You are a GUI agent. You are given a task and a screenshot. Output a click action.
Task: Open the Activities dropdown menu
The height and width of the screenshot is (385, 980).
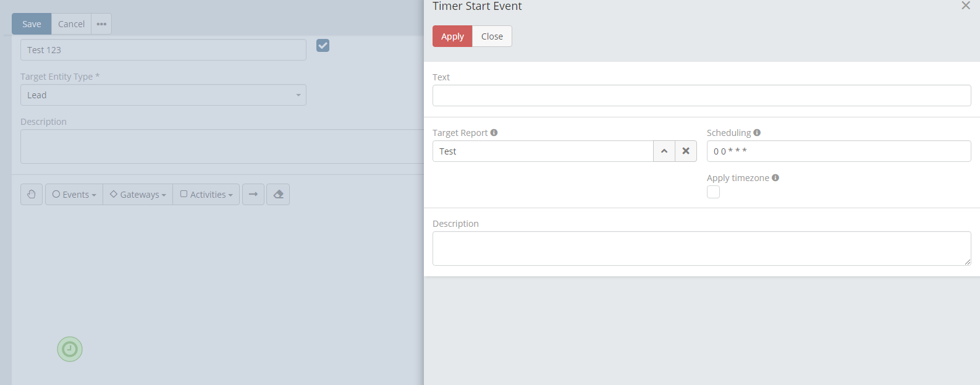pos(206,195)
